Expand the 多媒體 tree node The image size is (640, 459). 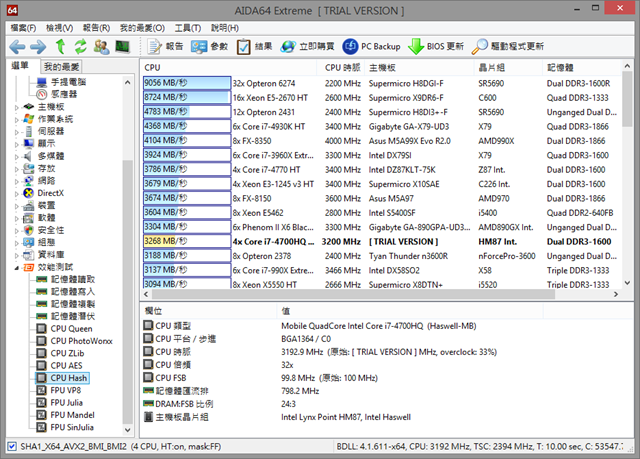tap(17, 157)
